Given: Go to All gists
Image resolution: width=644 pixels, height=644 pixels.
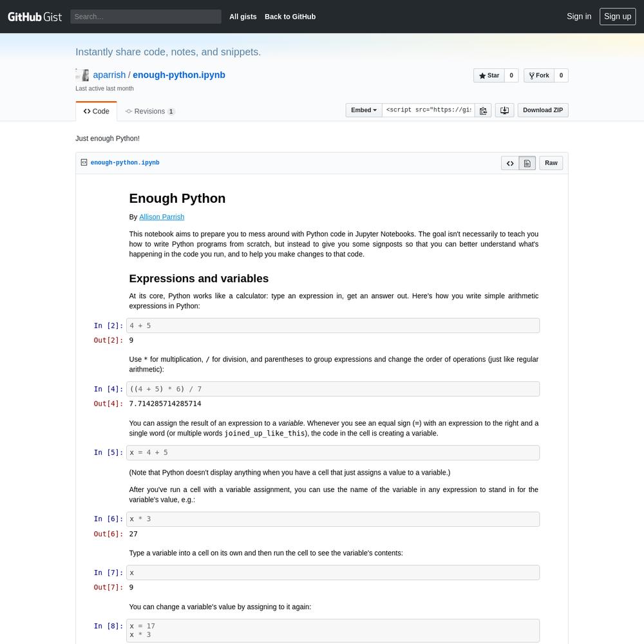Looking at the screenshot, I should pyautogui.click(x=243, y=17).
